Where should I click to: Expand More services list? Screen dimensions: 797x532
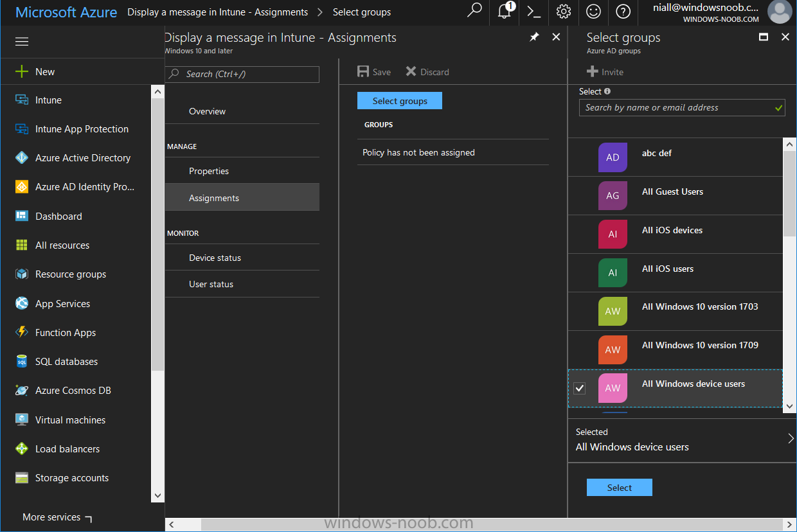tap(57, 517)
